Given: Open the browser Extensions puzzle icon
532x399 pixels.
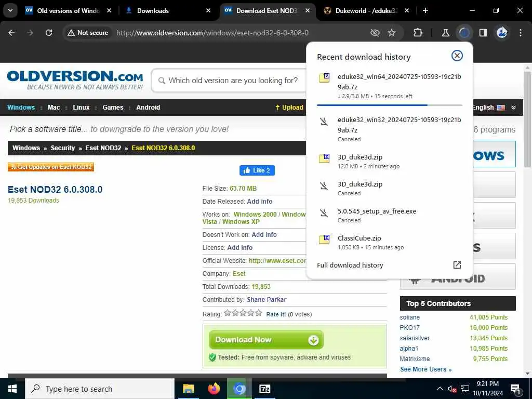Looking at the screenshot, I should coord(418,33).
